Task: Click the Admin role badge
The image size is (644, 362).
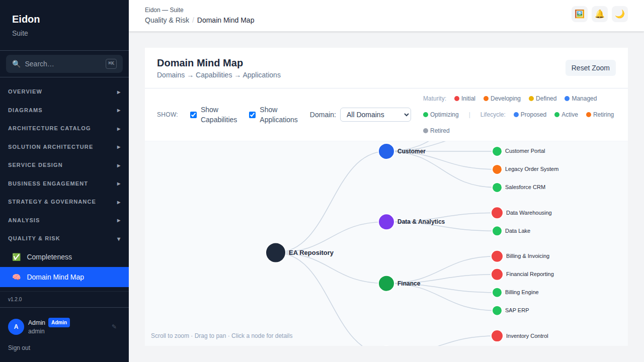Action: tap(59, 322)
